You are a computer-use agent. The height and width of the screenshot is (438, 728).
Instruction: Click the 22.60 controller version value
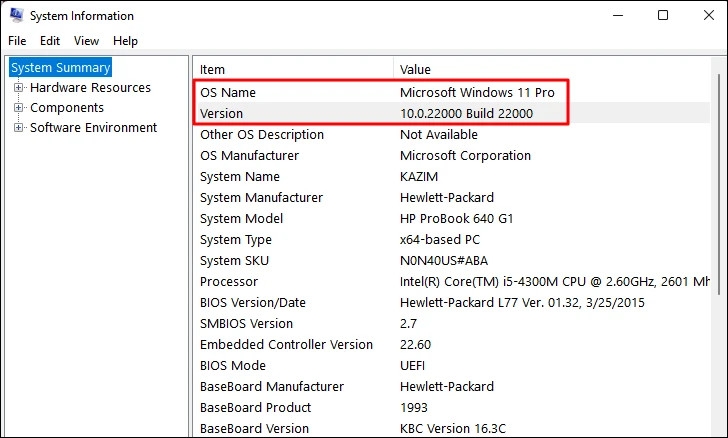point(416,345)
